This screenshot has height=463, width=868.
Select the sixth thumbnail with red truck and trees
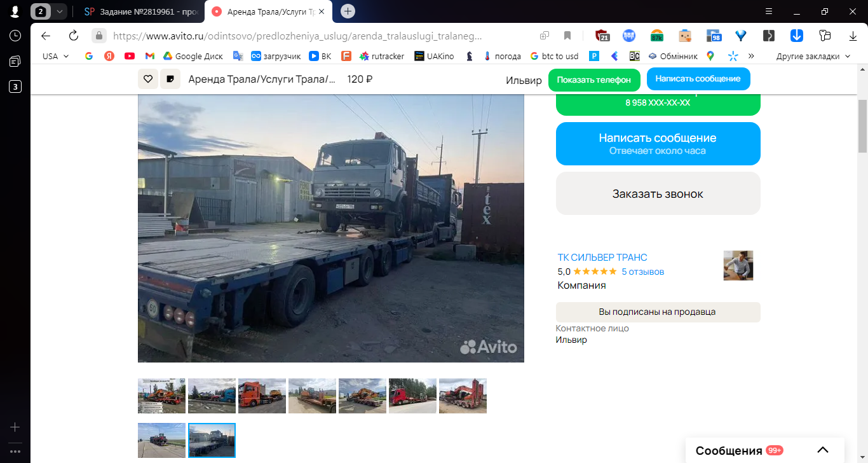tap(413, 396)
